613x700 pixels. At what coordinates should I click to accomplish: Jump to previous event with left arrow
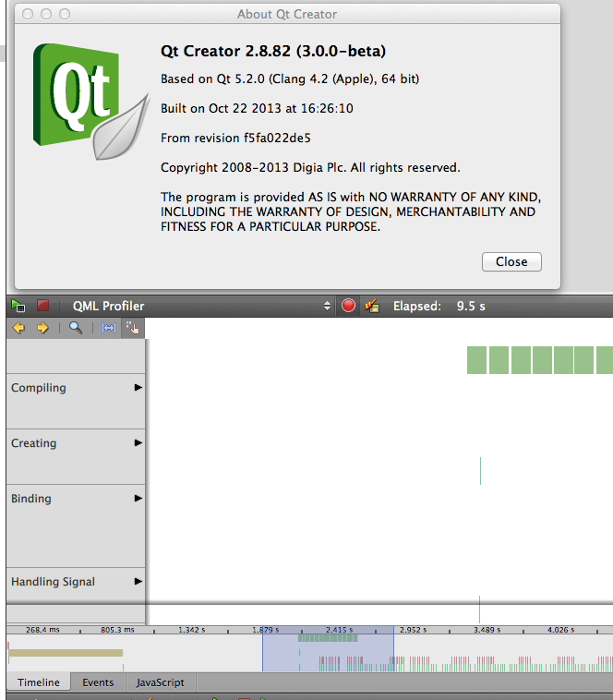coord(18,328)
